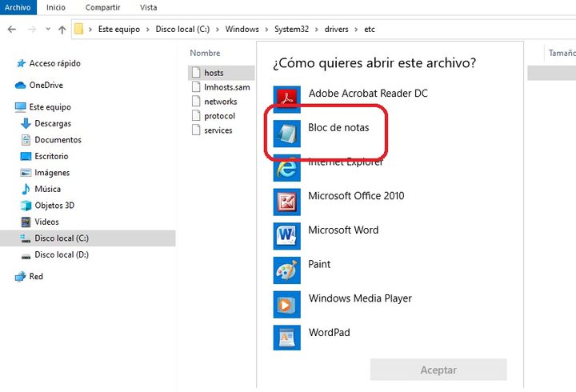Choose the Microsoft Word text label
576x392 pixels.
[x=343, y=230]
